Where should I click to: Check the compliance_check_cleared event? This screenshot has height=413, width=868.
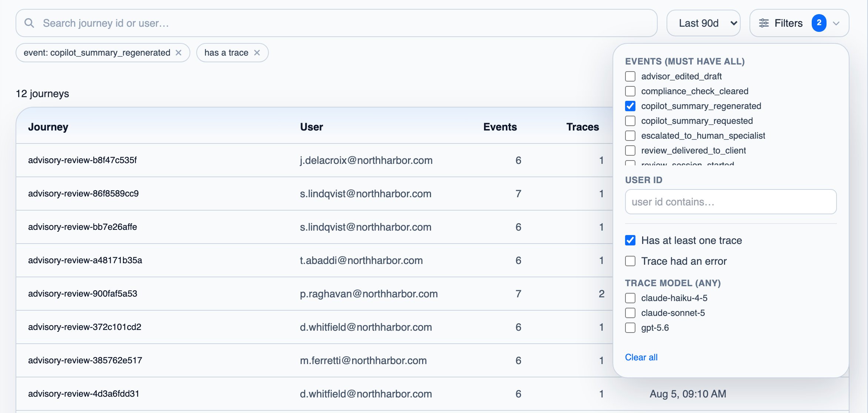click(x=630, y=91)
